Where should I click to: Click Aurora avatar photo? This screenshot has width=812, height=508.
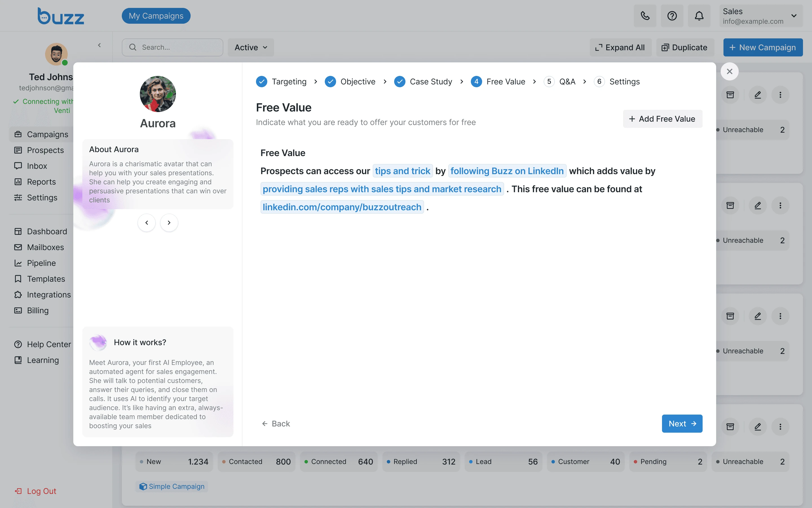coord(158,94)
